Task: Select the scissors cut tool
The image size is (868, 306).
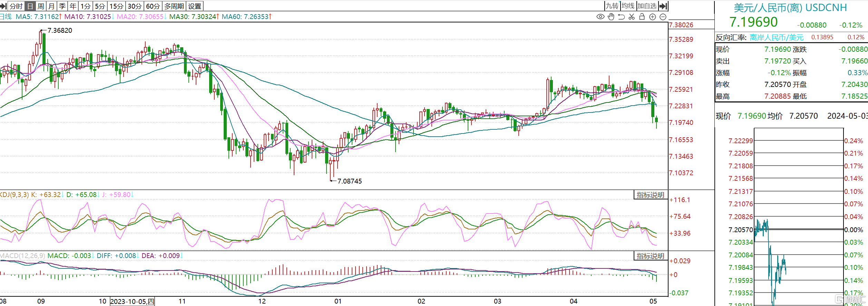Action: (x=632, y=17)
